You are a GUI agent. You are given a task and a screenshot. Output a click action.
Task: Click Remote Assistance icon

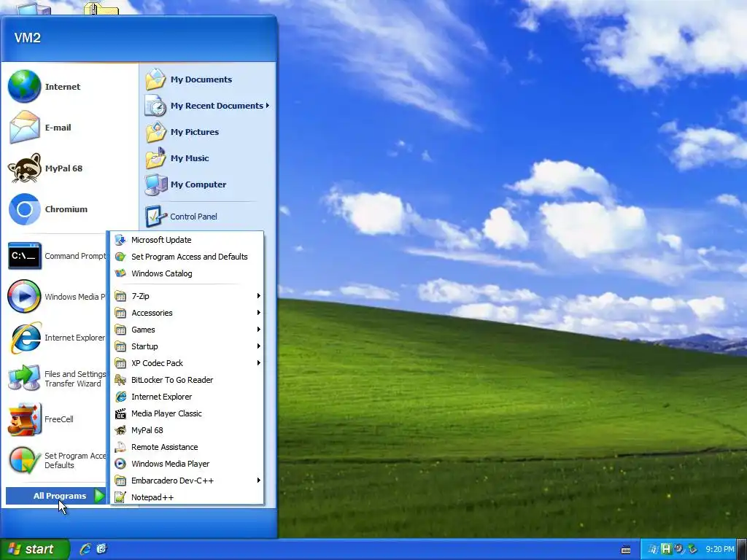pos(120,447)
